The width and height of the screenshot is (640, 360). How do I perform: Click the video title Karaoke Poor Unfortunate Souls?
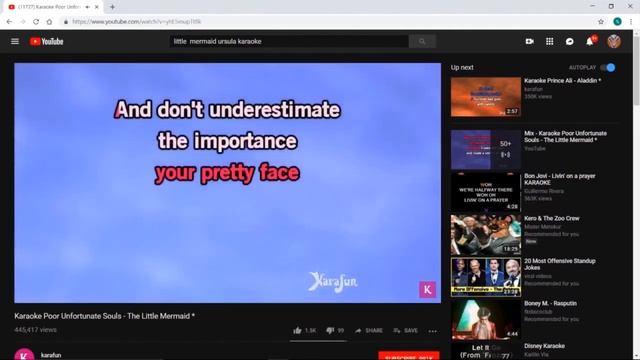point(104,316)
